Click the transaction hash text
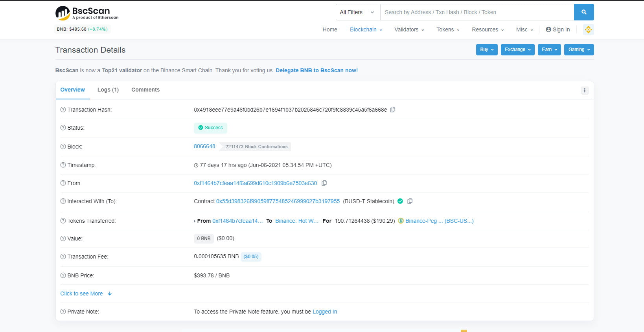This screenshot has height=332, width=644. point(290,110)
